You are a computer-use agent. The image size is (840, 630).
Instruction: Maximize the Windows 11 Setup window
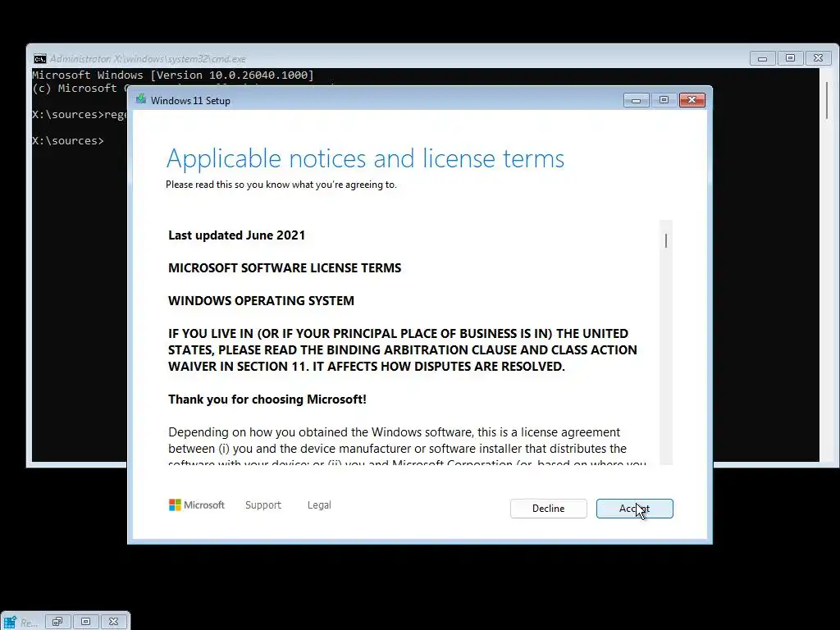pyautogui.click(x=664, y=100)
